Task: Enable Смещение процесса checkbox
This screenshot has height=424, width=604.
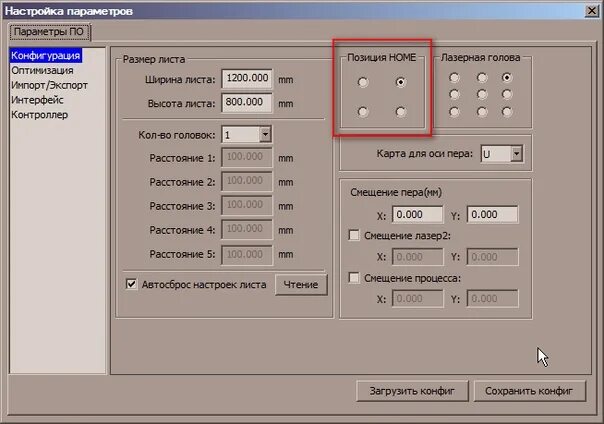Action: tap(354, 278)
